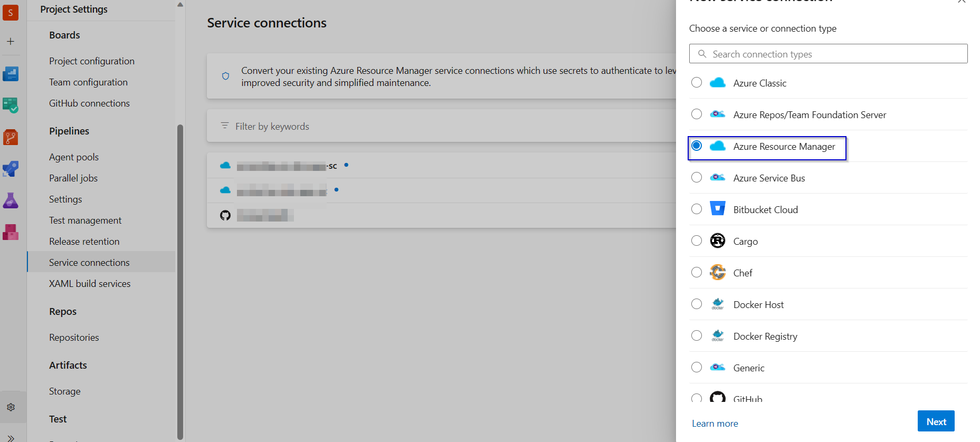The image size is (980, 442).
Task: Open Release retention page
Action: click(84, 242)
